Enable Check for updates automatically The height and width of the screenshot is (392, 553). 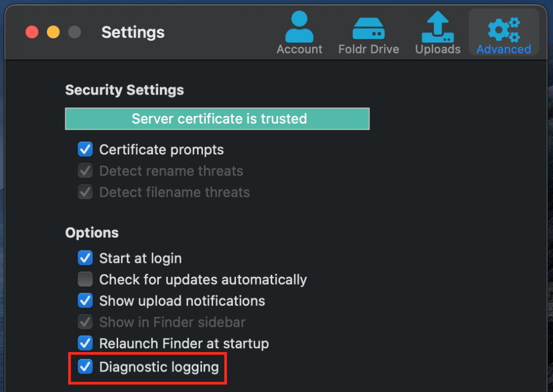[85, 279]
